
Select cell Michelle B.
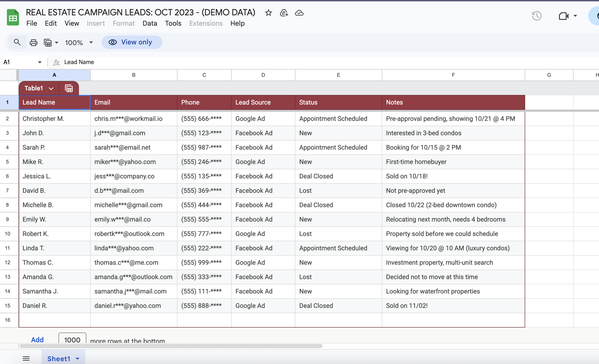coord(54,205)
